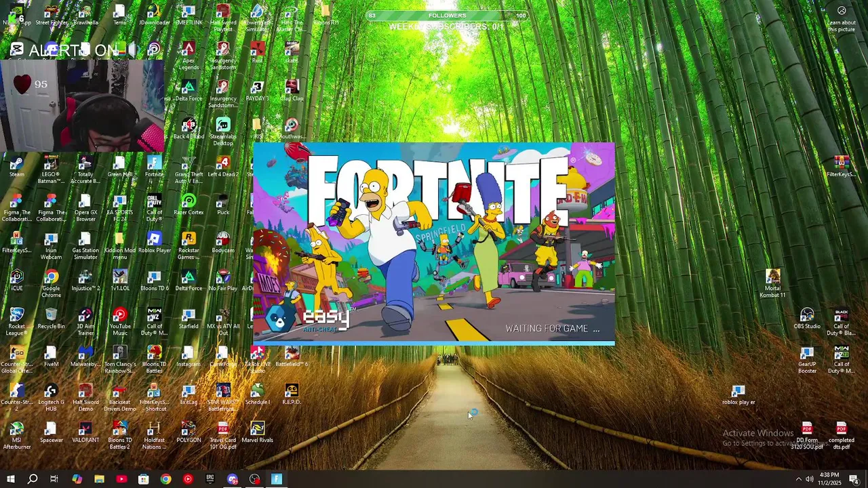
Task: Open the iCUE desktop shortcut
Action: click(x=17, y=281)
